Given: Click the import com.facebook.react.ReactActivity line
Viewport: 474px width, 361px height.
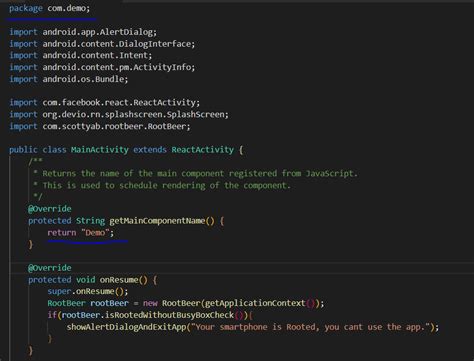Looking at the screenshot, I should point(104,102).
